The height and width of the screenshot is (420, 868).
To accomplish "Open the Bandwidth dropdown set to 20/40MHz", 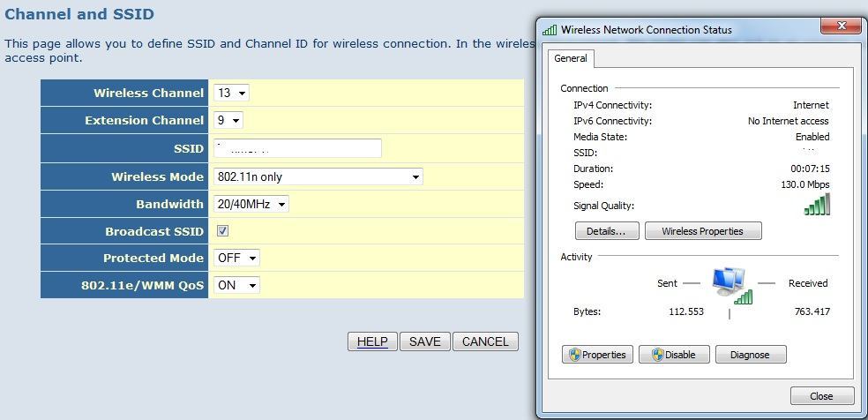I will (x=251, y=204).
